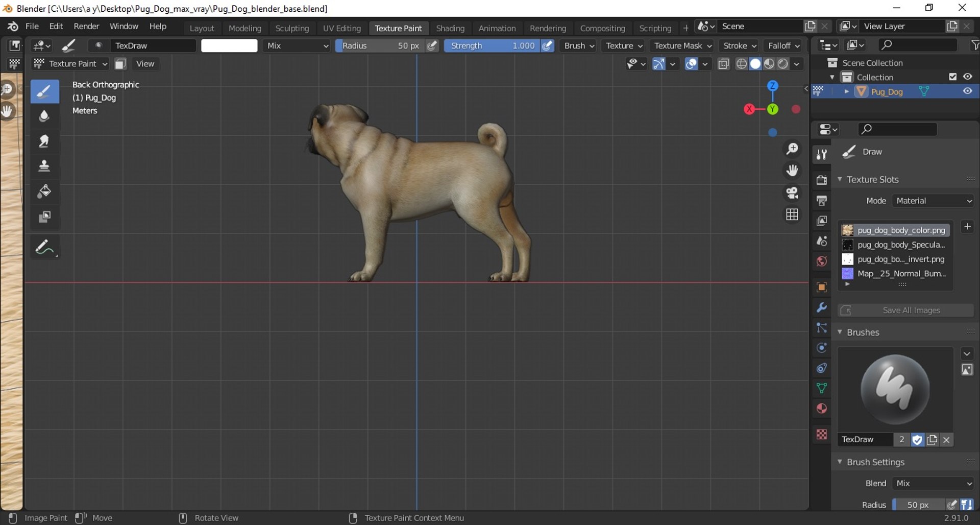Click the viewport zoom magnifier gizmo
Image resolution: width=980 pixels, height=525 pixels.
792,149
